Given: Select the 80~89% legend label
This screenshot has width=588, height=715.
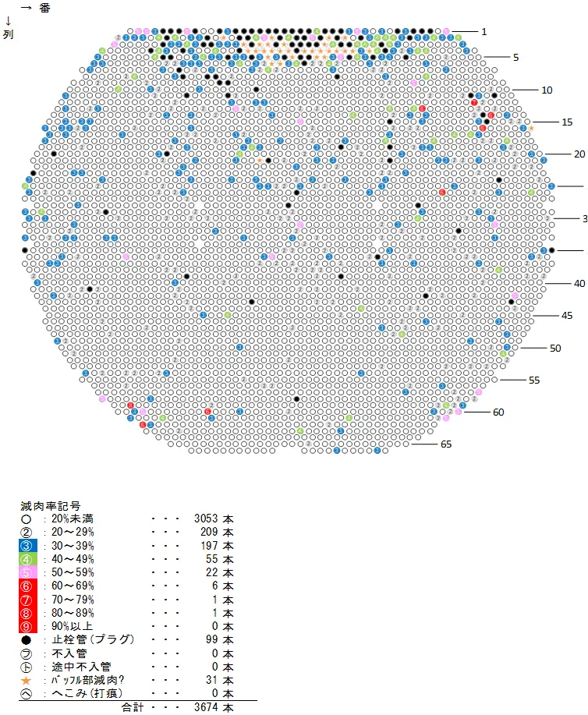Looking at the screenshot, I should coord(73,612).
